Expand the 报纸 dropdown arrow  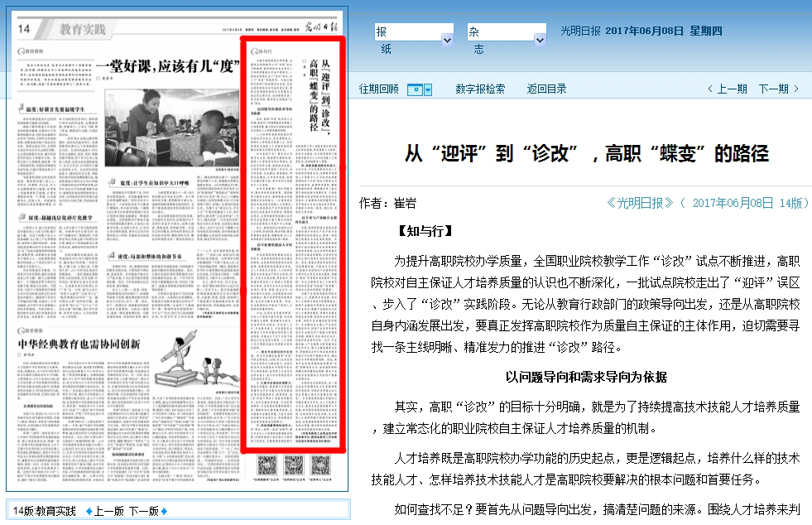(447, 39)
